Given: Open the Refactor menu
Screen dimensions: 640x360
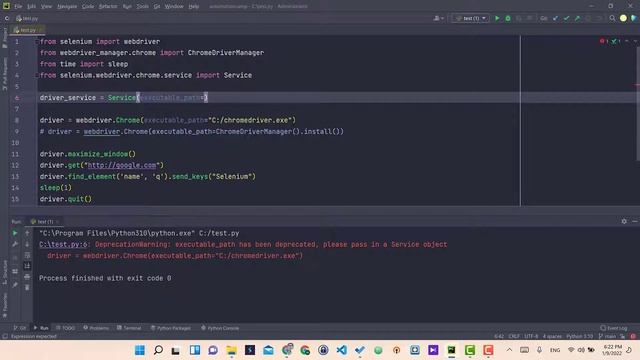Looking at the screenshot, I should (x=108, y=6).
